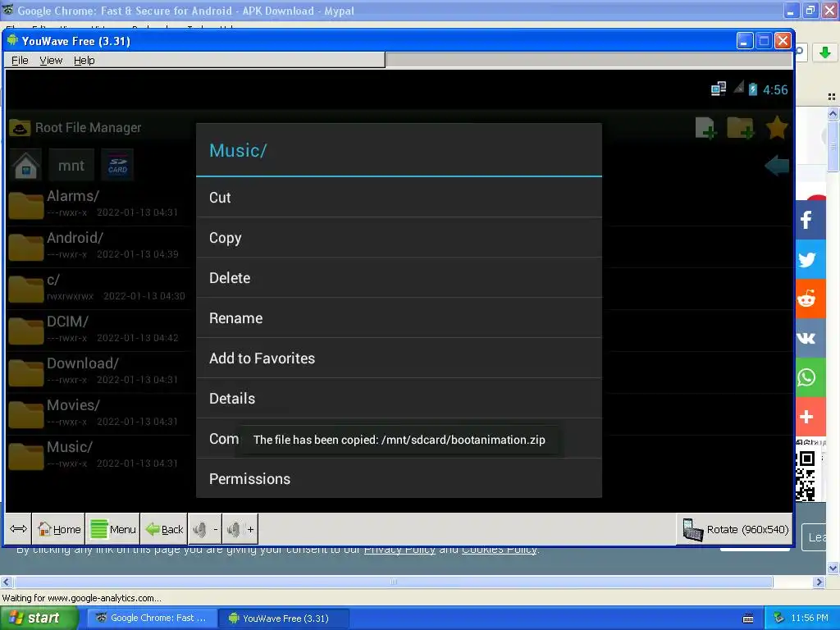The width and height of the screenshot is (840, 630).
Task: Share on WhatsApp via sidebar icon
Action: click(810, 377)
